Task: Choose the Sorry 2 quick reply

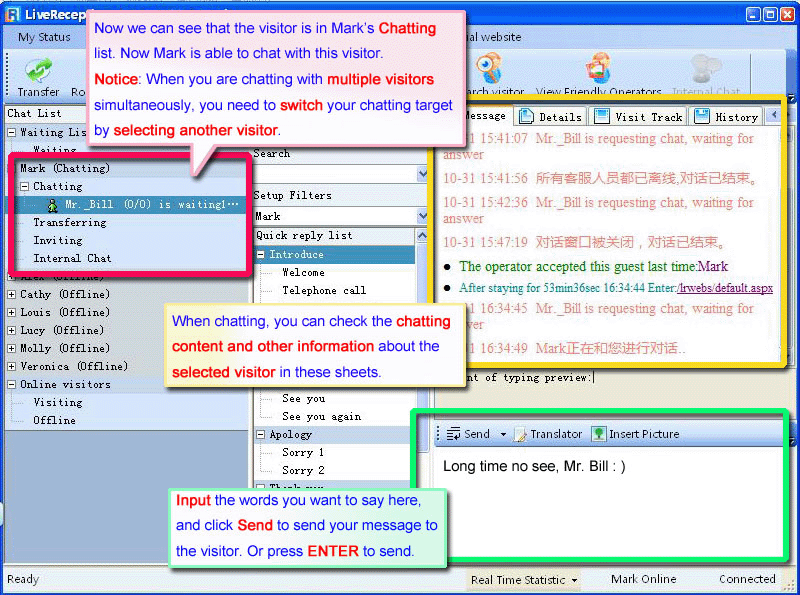Action: click(303, 470)
